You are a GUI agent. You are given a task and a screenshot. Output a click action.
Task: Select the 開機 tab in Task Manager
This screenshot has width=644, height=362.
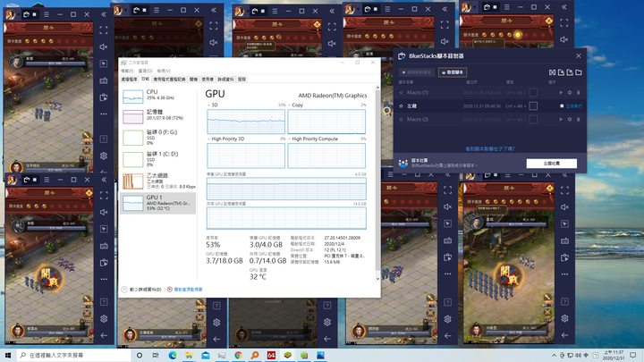click(x=193, y=80)
